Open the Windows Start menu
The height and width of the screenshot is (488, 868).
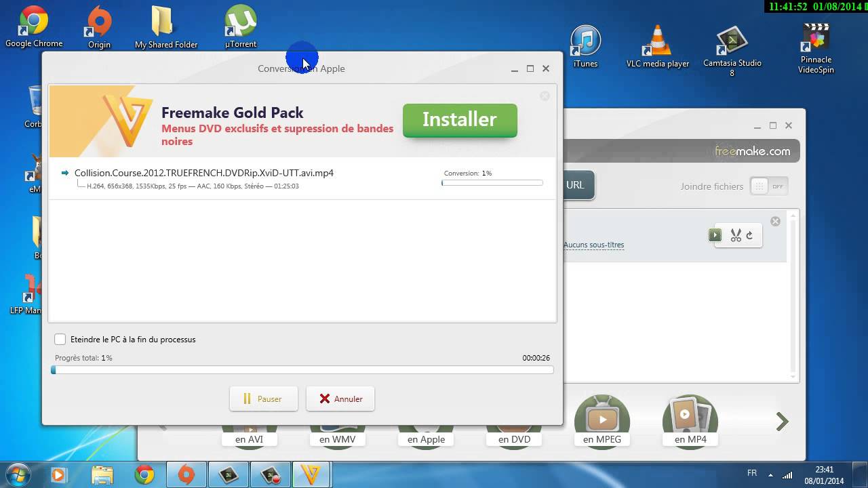[18, 474]
